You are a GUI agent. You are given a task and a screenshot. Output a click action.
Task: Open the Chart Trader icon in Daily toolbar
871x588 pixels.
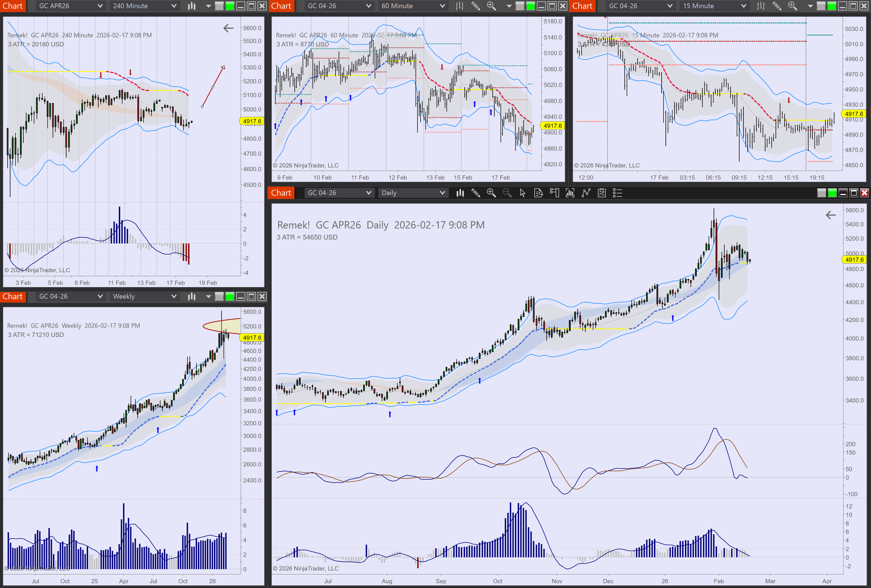[554, 193]
